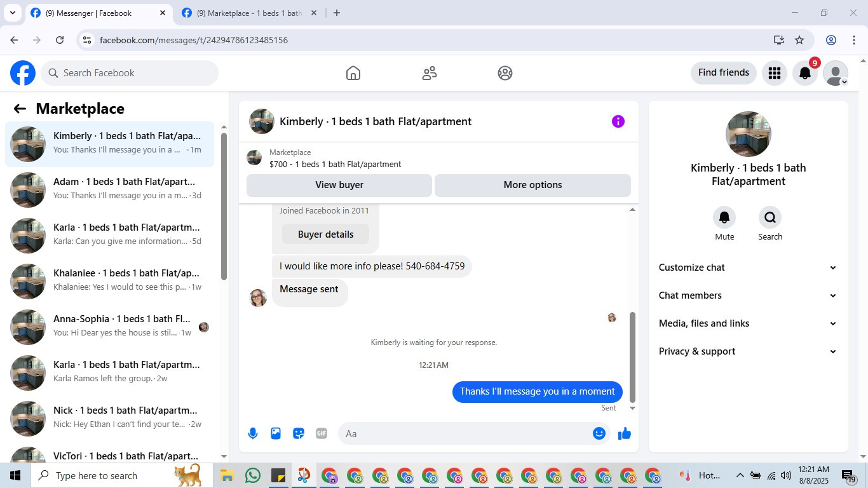Open the tab search dropdown arrow
The image size is (868, 488).
pos(12,13)
